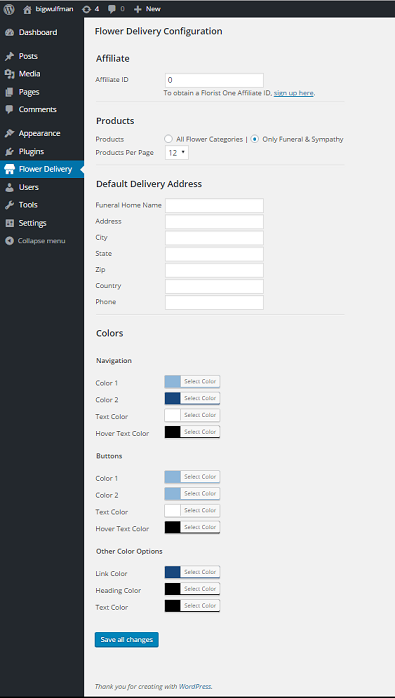Click Link Color swatch
The image size is (395, 698).
point(173,572)
